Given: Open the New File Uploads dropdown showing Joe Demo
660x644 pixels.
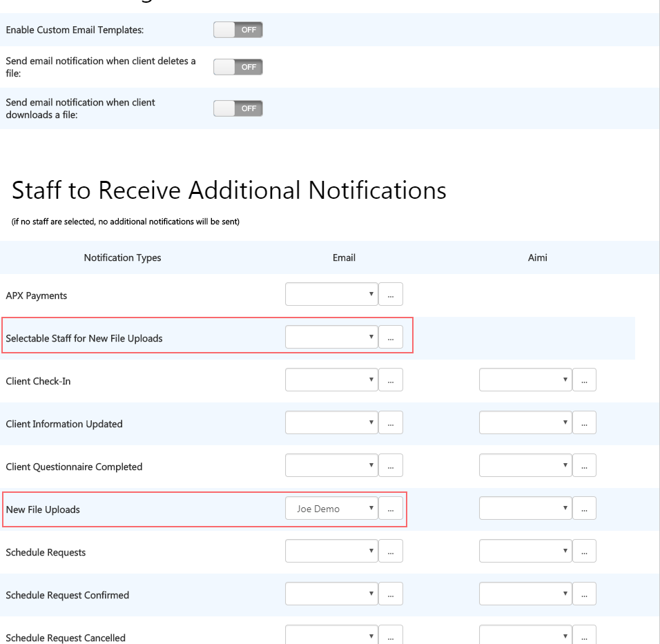Looking at the screenshot, I should click(x=331, y=508).
